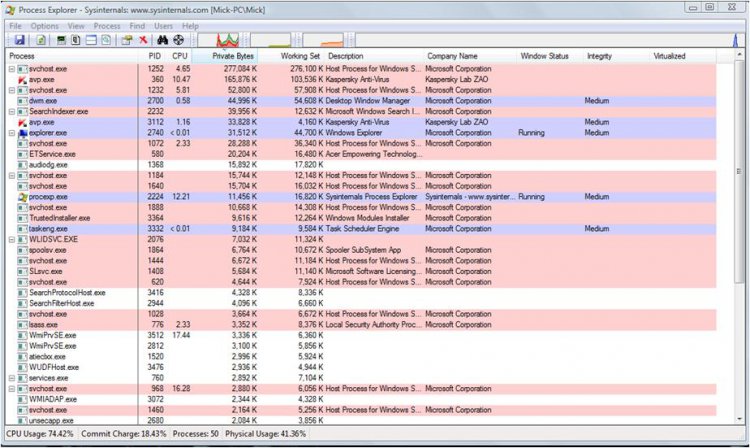Click the "Processes: 50" status entry
This screenshot has width=750, height=448.
[196, 434]
